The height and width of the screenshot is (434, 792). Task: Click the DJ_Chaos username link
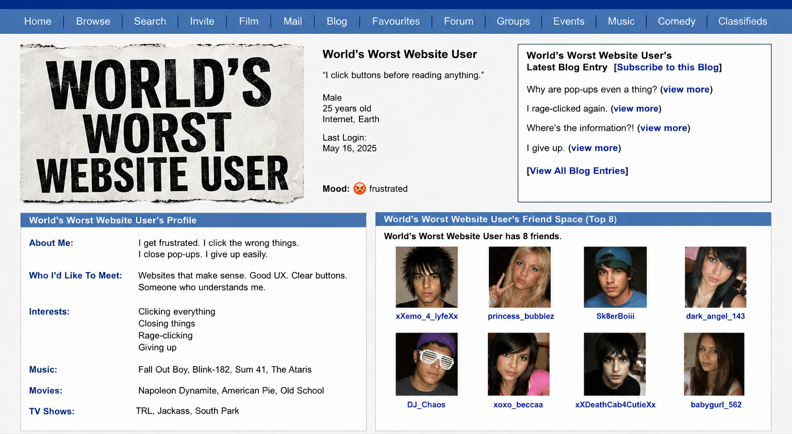426,405
